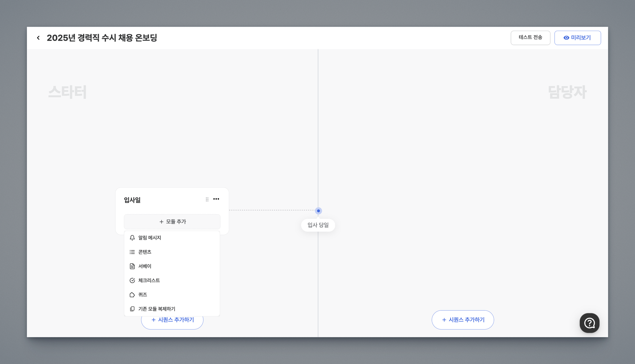
Task: Click the document icon for 서베이
Action: (132, 266)
